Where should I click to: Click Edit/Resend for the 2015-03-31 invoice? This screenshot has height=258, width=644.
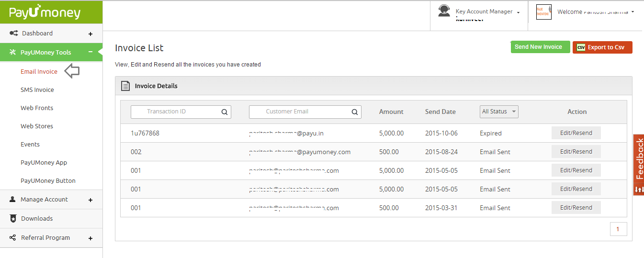pos(576,208)
